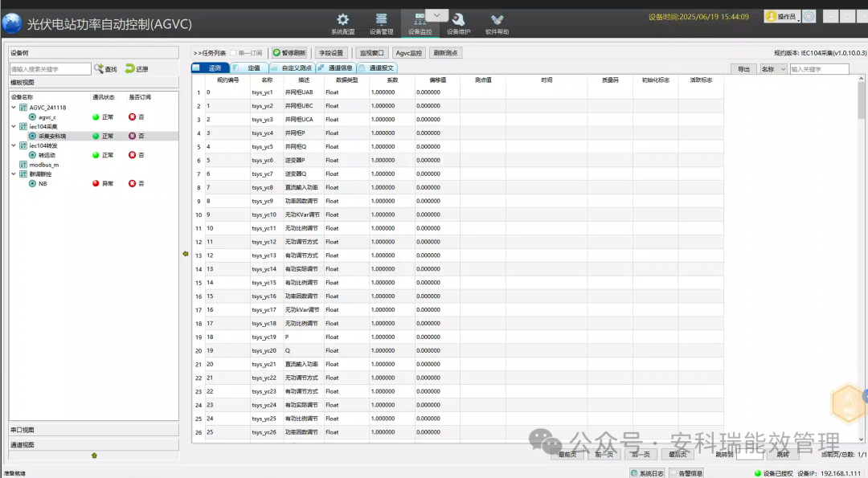This screenshot has width=868, height=478.
Task: Click 跳转到 page number field
Action: point(750,454)
